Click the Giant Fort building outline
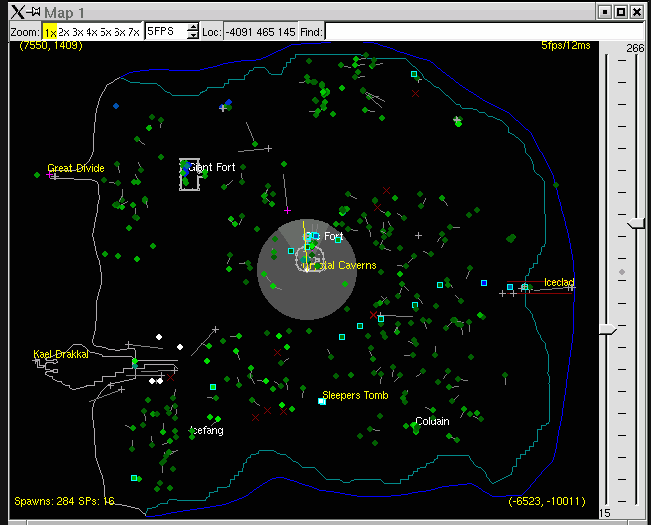 coord(189,174)
